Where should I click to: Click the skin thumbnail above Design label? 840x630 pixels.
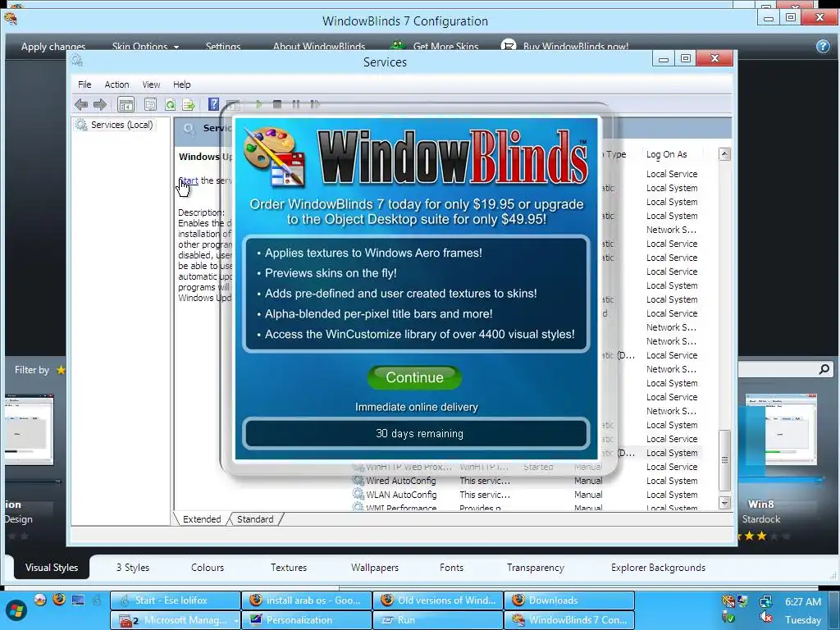coord(29,430)
